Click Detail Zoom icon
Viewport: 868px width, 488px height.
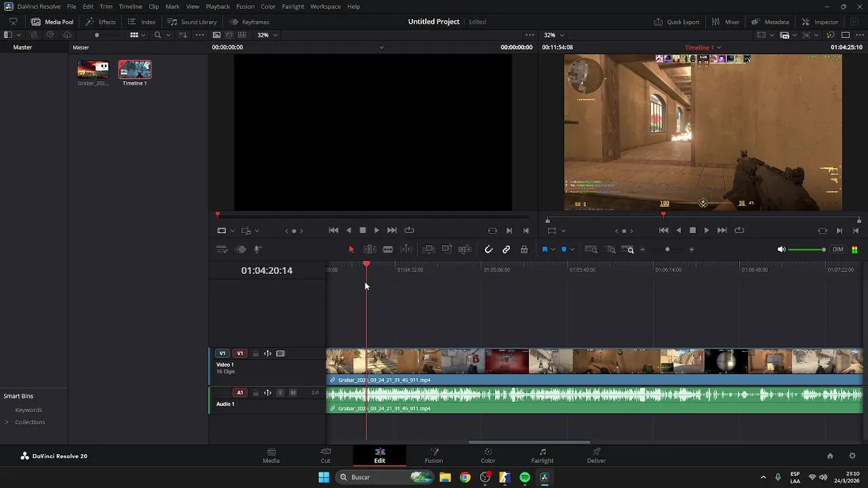click(610, 249)
